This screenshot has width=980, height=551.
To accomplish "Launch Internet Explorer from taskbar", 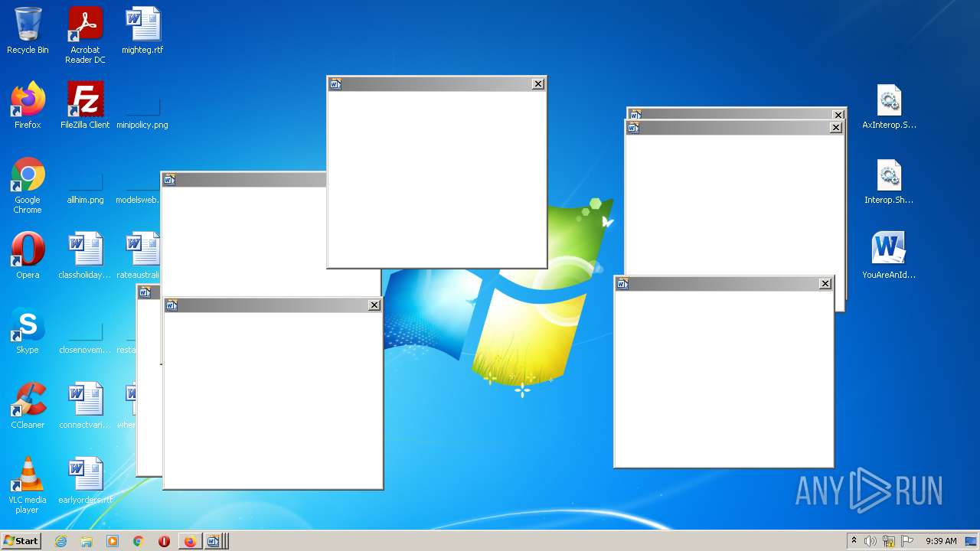I will [x=60, y=541].
